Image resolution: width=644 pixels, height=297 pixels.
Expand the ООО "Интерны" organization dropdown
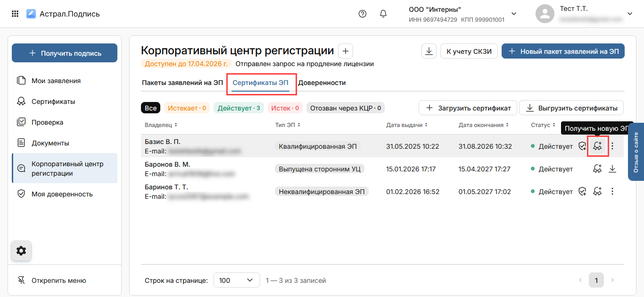[514, 14]
